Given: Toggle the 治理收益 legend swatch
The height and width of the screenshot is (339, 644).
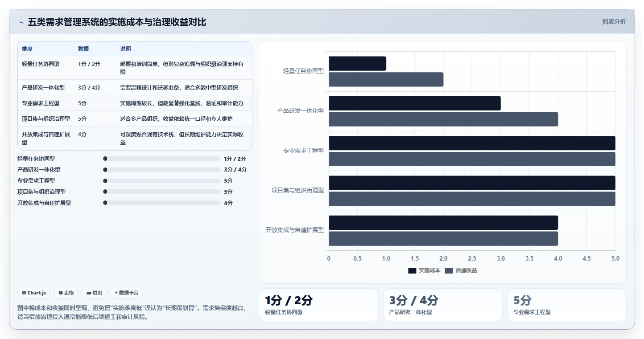Looking at the screenshot, I should click(449, 270).
